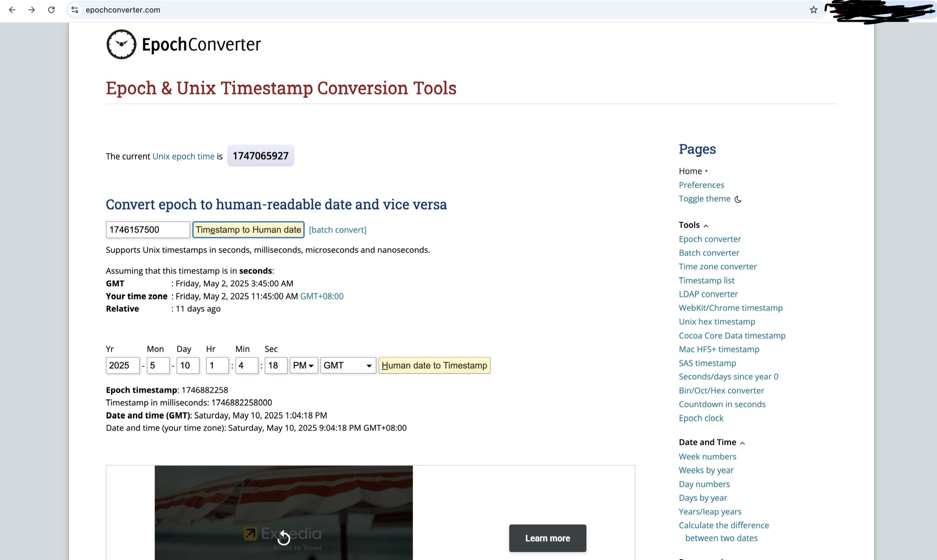Open the Batch converter page
The height and width of the screenshot is (560, 937).
(x=709, y=253)
